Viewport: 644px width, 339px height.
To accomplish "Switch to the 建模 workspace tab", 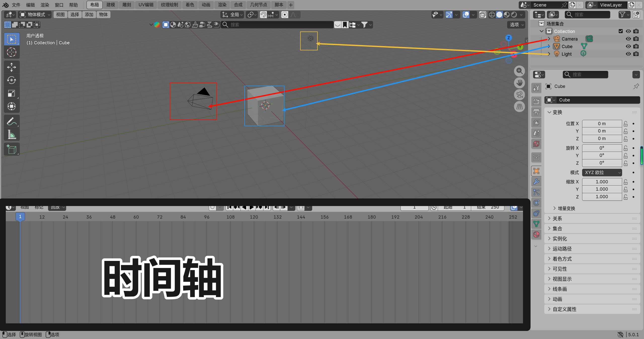I will click(110, 5).
